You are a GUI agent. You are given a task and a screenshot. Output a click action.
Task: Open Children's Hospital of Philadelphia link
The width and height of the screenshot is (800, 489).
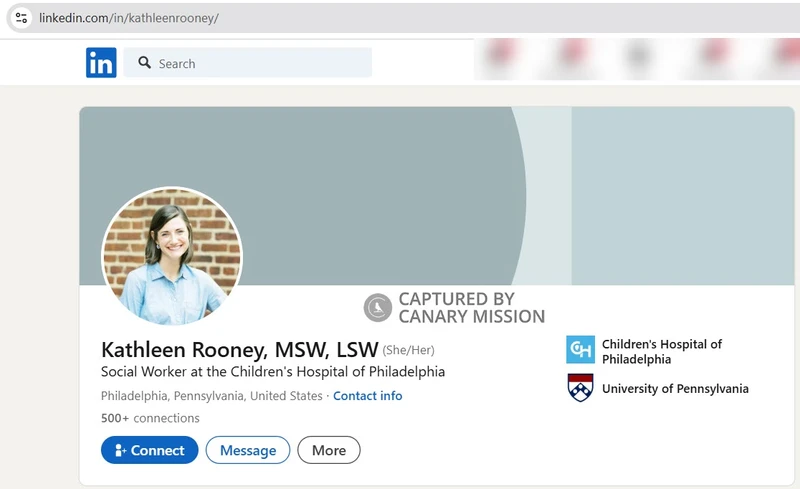pos(662,352)
